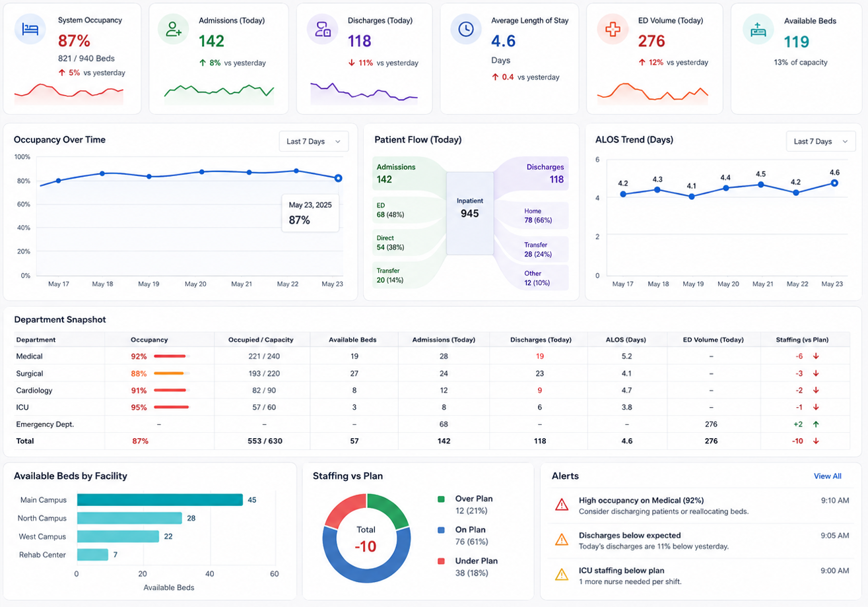Image resolution: width=868 pixels, height=607 pixels.
Task: Click the down arrow in the Total staffing cell
Action: [816, 441]
